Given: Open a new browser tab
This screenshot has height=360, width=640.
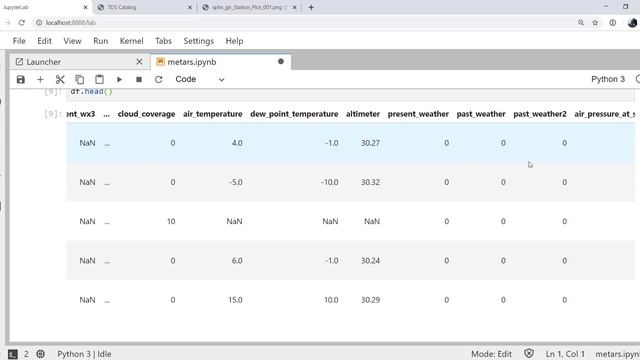Looking at the screenshot, I should 311,7.
